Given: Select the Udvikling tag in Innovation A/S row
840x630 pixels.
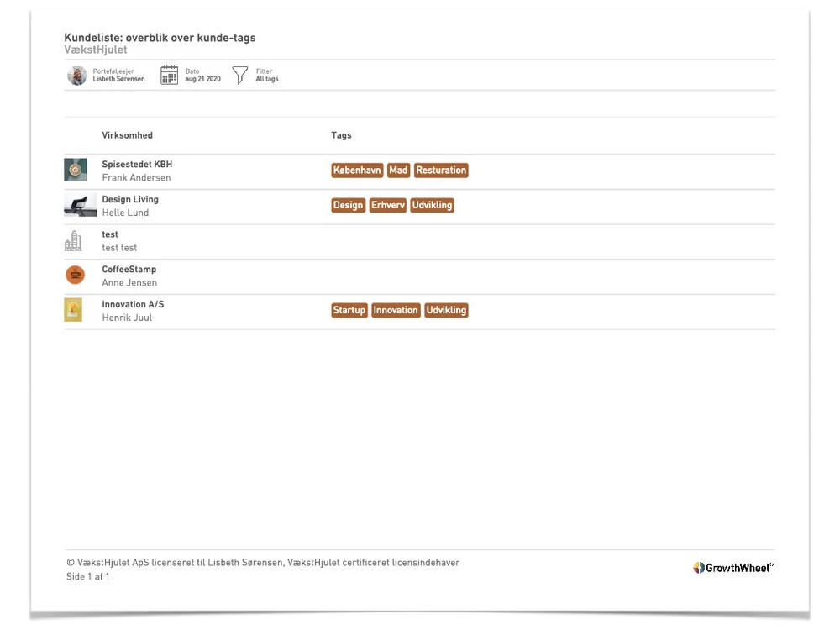Looking at the screenshot, I should click(x=446, y=310).
